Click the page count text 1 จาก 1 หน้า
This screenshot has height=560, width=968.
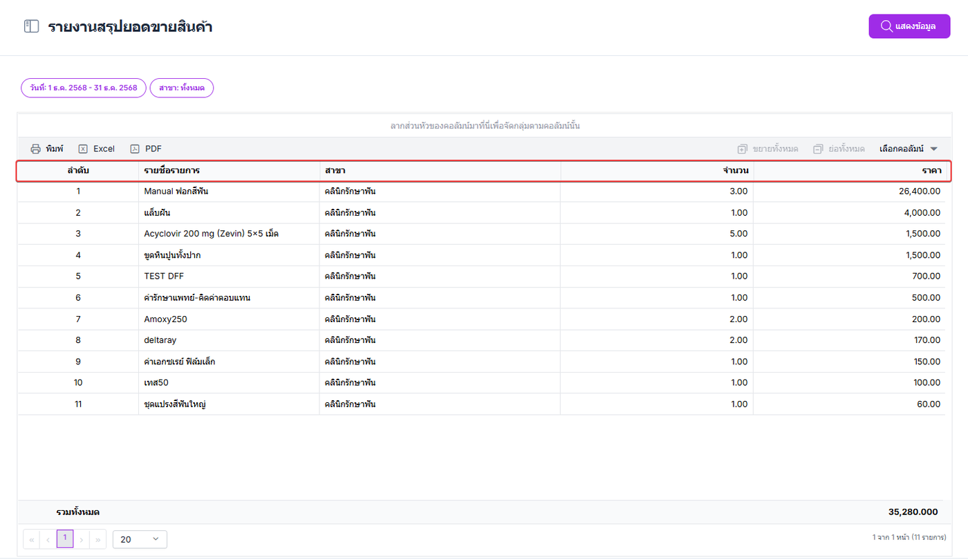(891, 537)
